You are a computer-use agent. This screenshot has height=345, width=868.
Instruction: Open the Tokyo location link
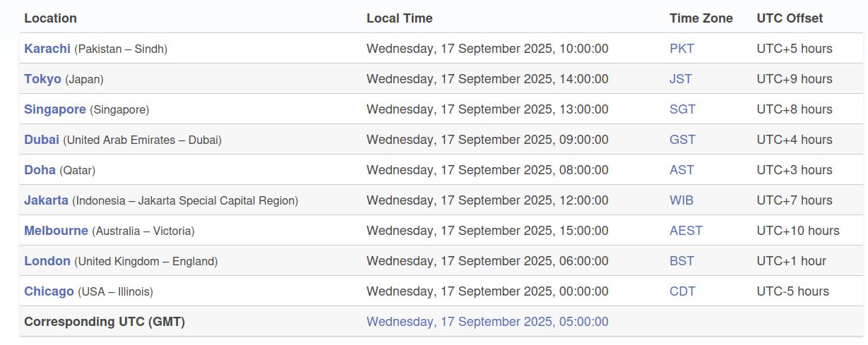tap(42, 79)
